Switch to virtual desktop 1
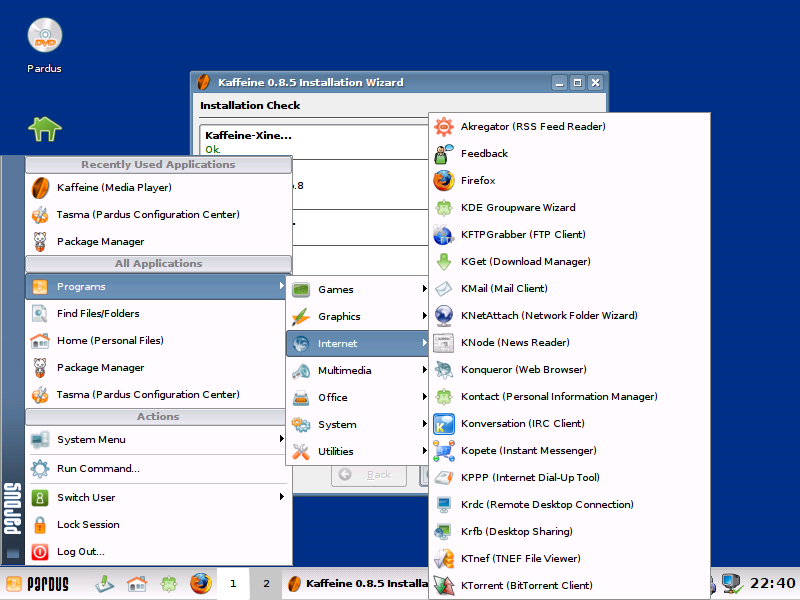 click(233, 584)
